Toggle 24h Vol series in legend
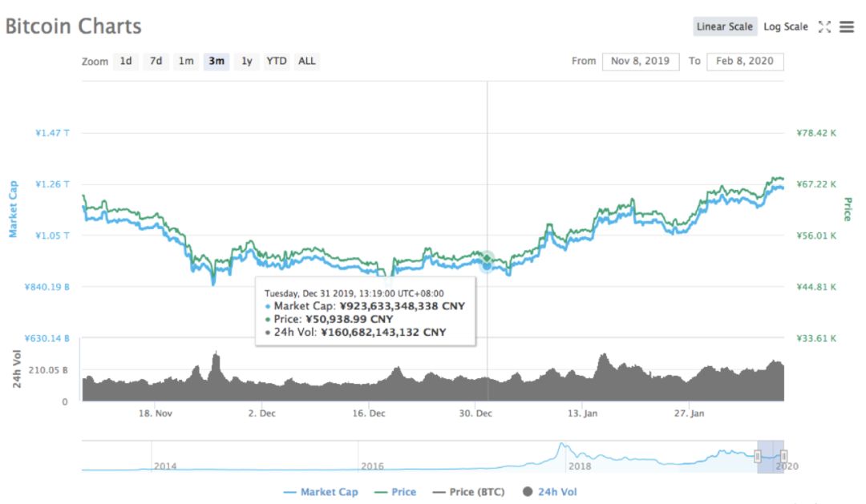Viewport: 866px width, 504px height. (x=549, y=492)
